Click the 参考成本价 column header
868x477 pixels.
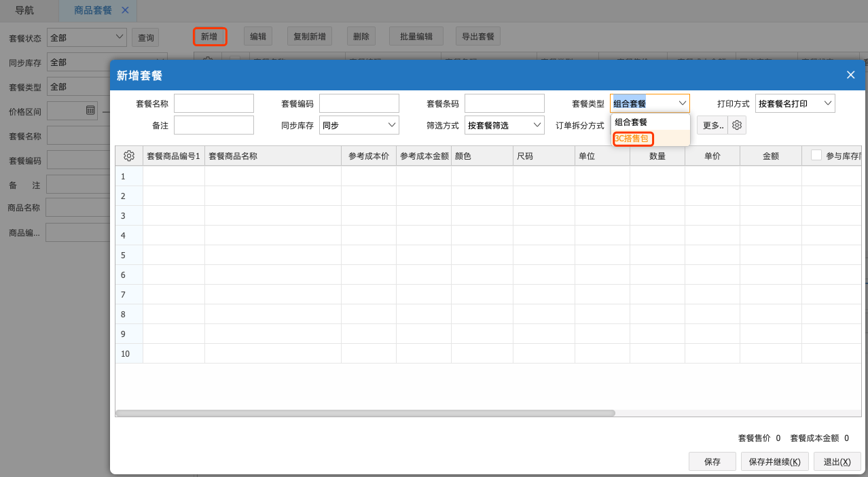pyautogui.click(x=369, y=156)
